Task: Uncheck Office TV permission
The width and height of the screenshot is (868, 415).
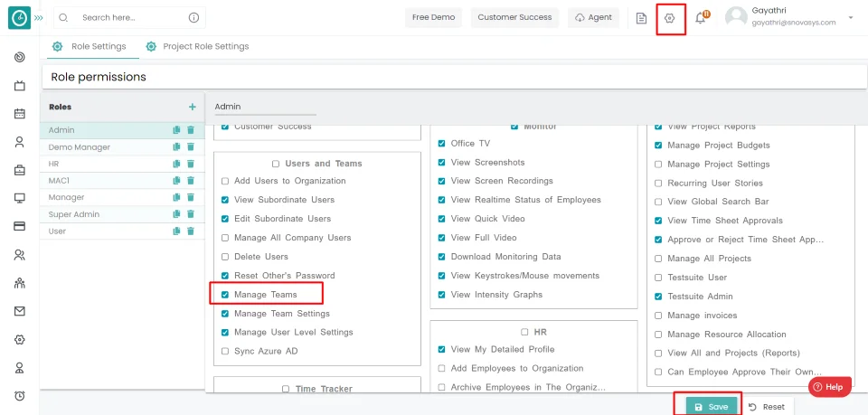Action: [x=441, y=144]
